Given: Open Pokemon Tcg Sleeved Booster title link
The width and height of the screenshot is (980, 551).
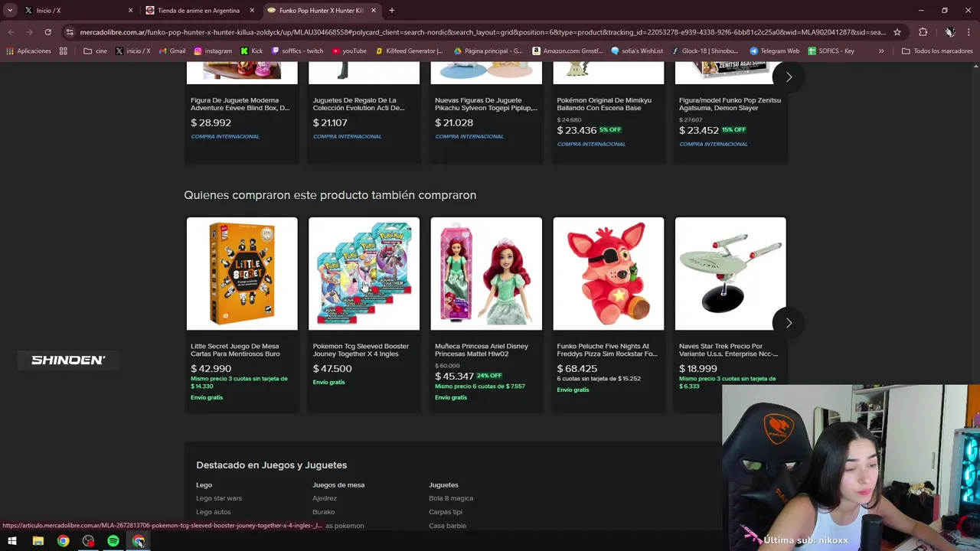Looking at the screenshot, I should click(361, 350).
